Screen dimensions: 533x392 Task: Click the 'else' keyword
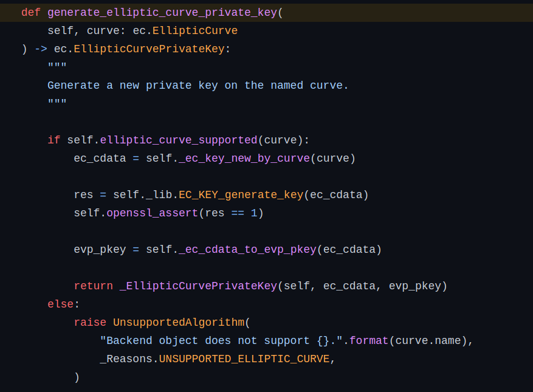click(61, 304)
